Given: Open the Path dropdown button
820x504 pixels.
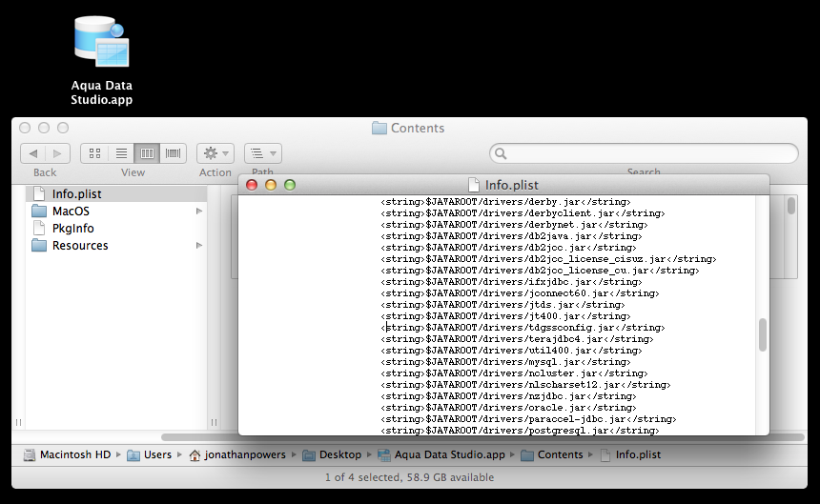Looking at the screenshot, I should click(263, 153).
